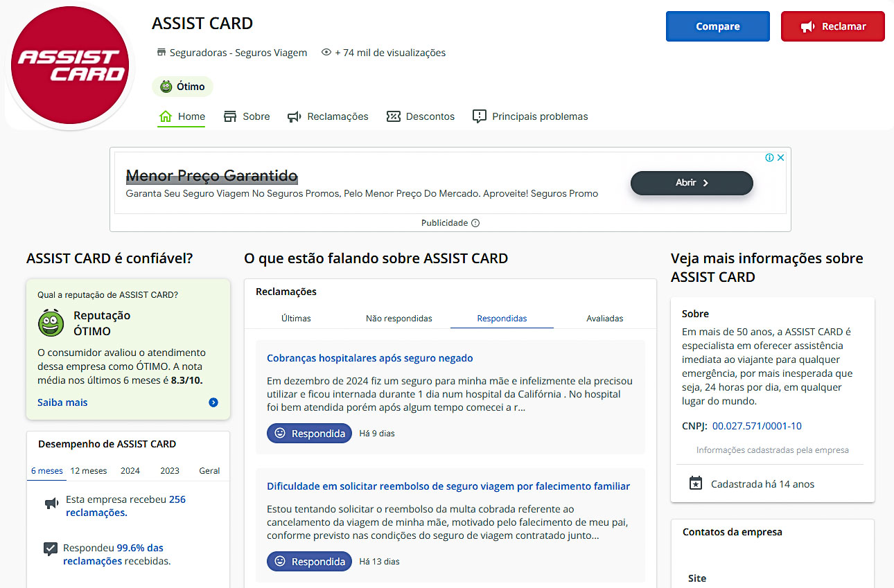Click the 'Há 9 dias' timestamp text
894x588 pixels.
pos(377,434)
